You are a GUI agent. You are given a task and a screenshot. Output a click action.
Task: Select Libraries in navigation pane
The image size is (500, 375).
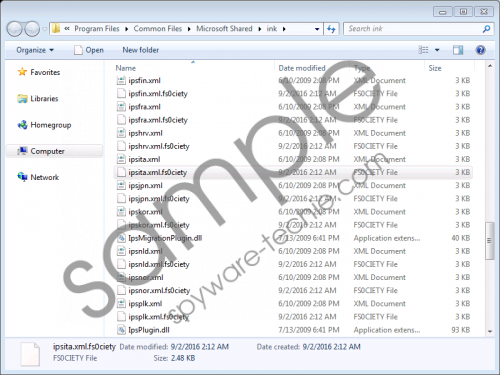(x=38, y=99)
